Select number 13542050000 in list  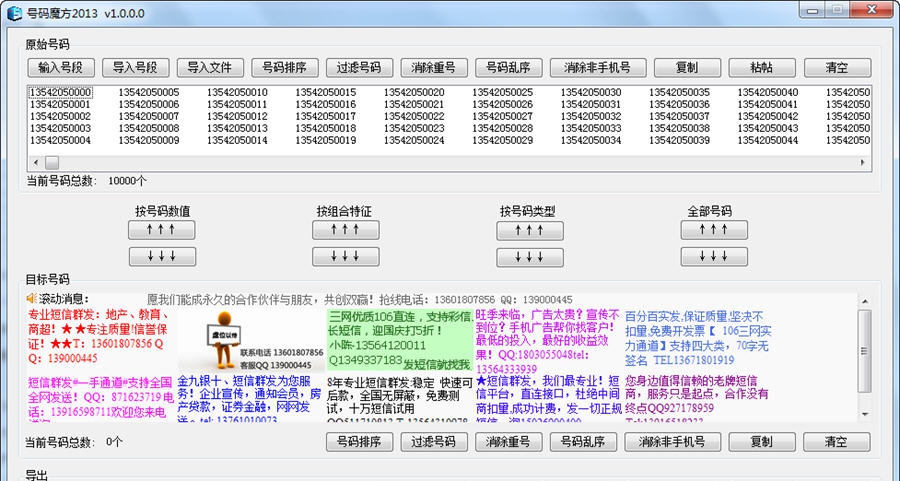pos(60,92)
